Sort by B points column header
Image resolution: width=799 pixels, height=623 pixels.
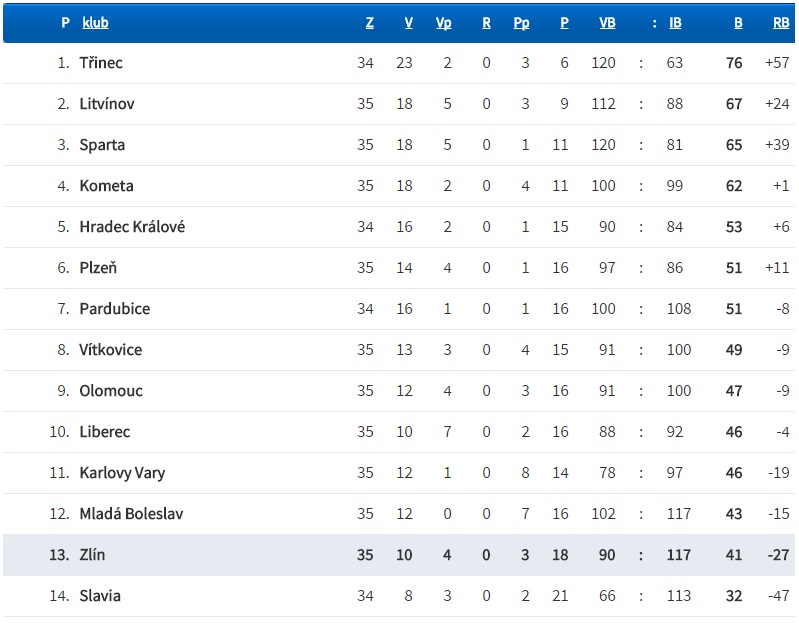pyautogui.click(x=738, y=22)
